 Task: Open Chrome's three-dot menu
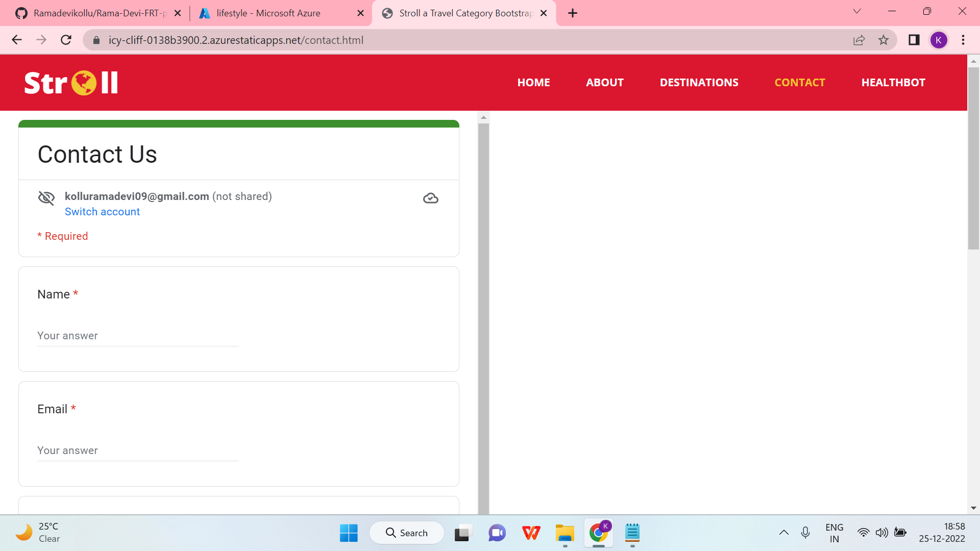click(x=964, y=40)
